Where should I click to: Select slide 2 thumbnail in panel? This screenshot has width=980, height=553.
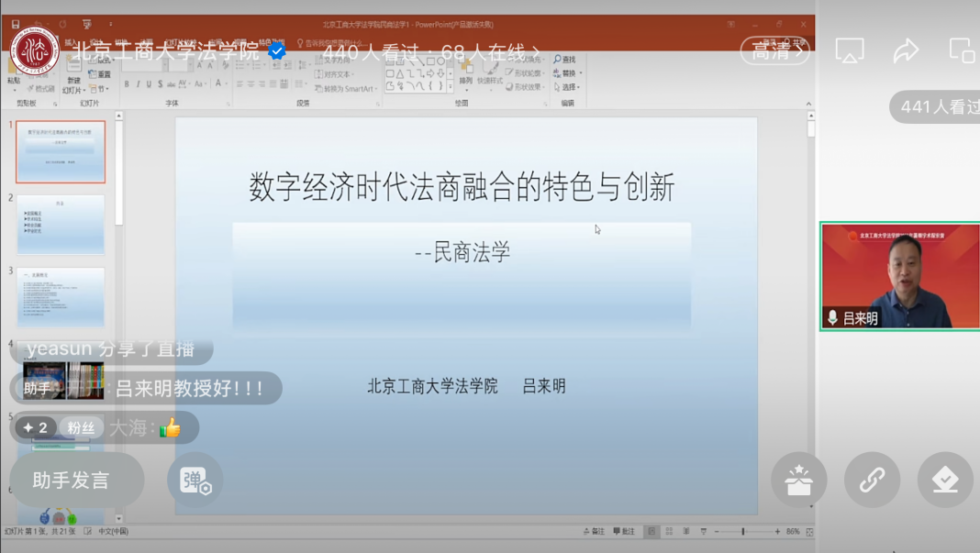61,224
